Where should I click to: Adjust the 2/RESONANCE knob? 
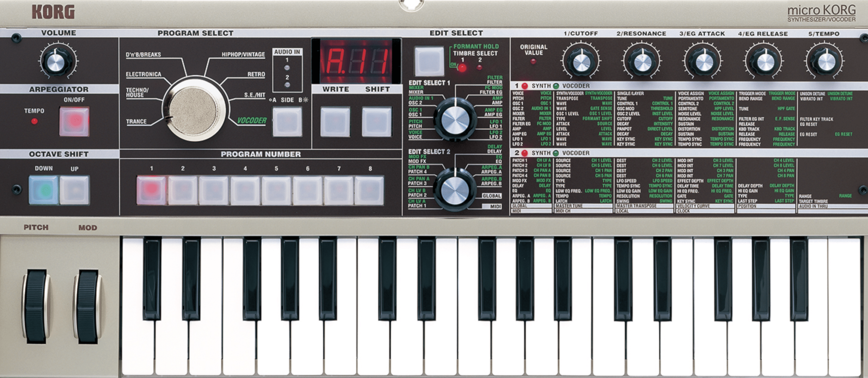(x=642, y=62)
